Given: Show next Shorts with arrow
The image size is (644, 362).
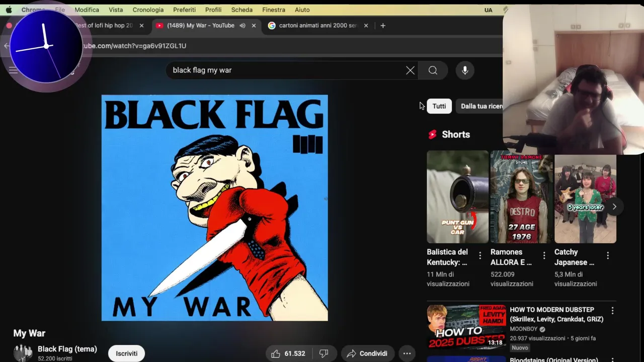Looking at the screenshot, I should tap(614, 207).
